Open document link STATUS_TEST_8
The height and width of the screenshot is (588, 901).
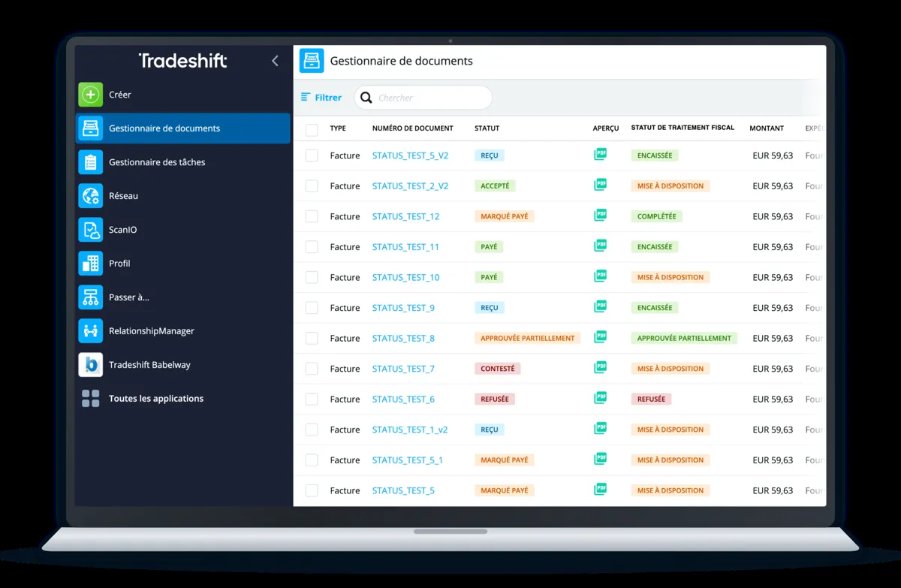point(403,339)
